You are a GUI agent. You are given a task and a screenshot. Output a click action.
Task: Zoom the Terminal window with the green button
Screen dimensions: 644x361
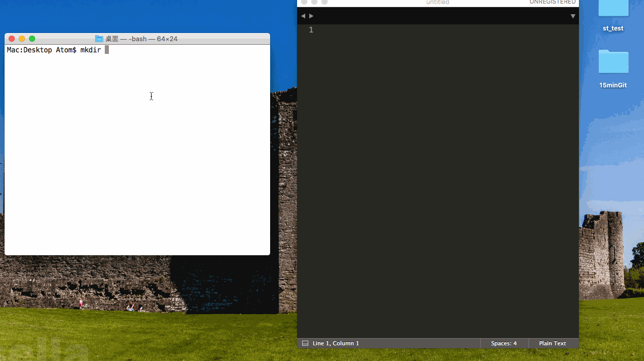[x=32, y=39]
